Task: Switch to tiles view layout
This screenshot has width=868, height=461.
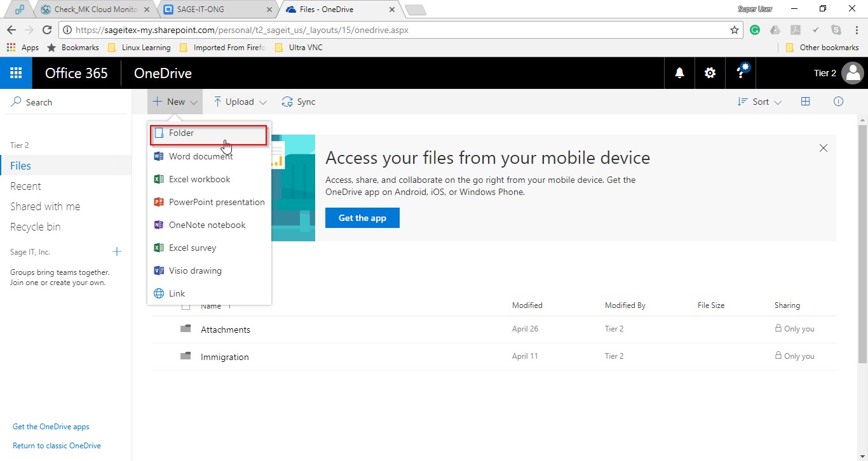Action: pos(805,102)
